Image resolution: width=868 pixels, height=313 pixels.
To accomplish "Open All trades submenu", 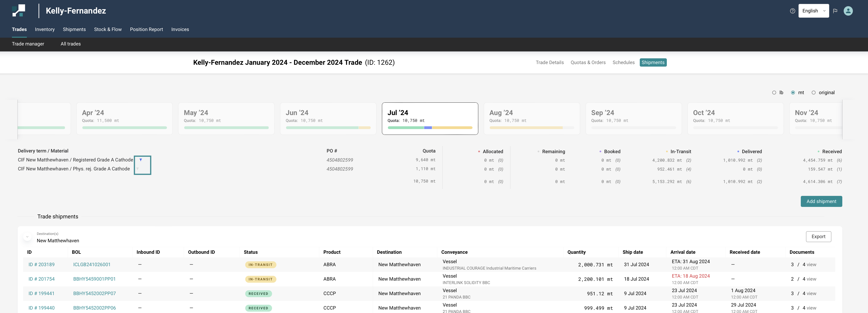I will (70, 44).
